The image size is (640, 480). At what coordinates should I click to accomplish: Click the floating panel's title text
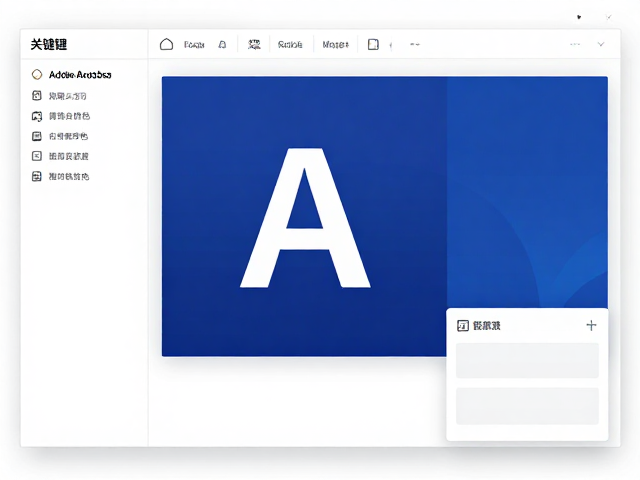(x=487, y=326)
